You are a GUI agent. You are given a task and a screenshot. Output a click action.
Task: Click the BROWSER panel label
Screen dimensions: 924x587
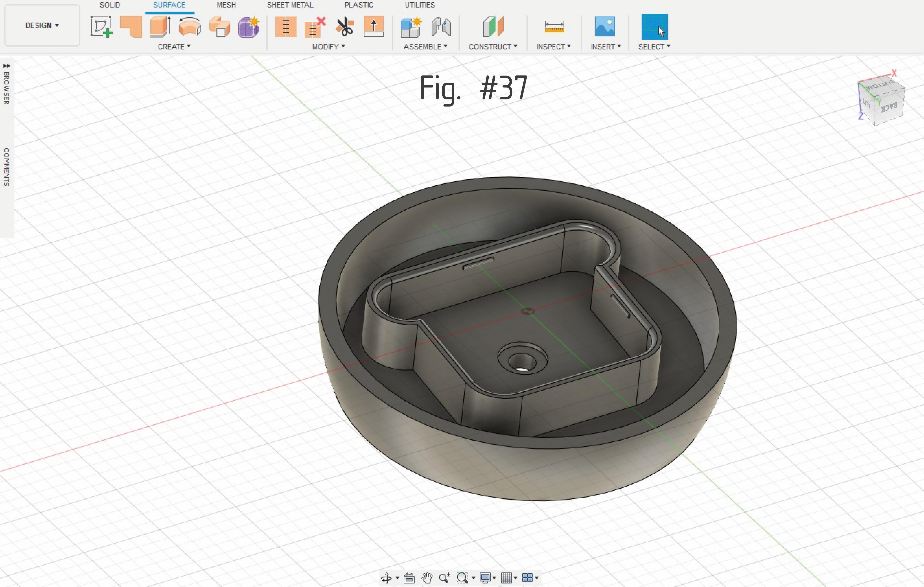6,88
